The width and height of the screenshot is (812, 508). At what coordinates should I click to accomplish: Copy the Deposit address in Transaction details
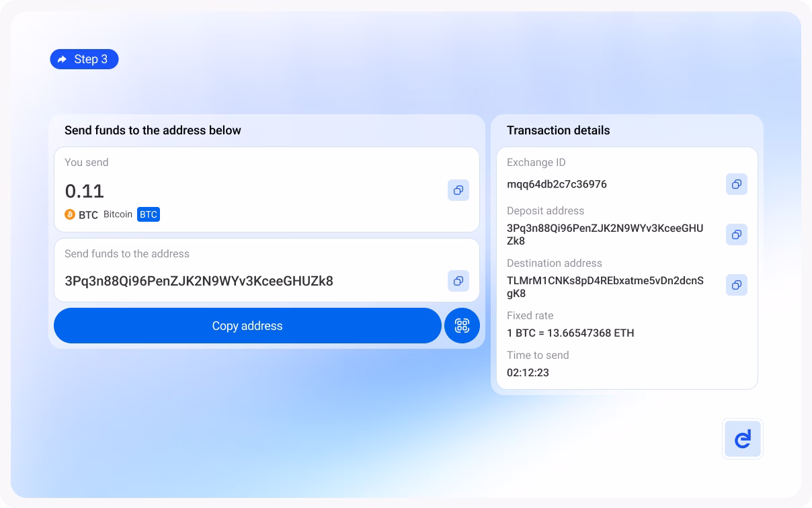737,235
